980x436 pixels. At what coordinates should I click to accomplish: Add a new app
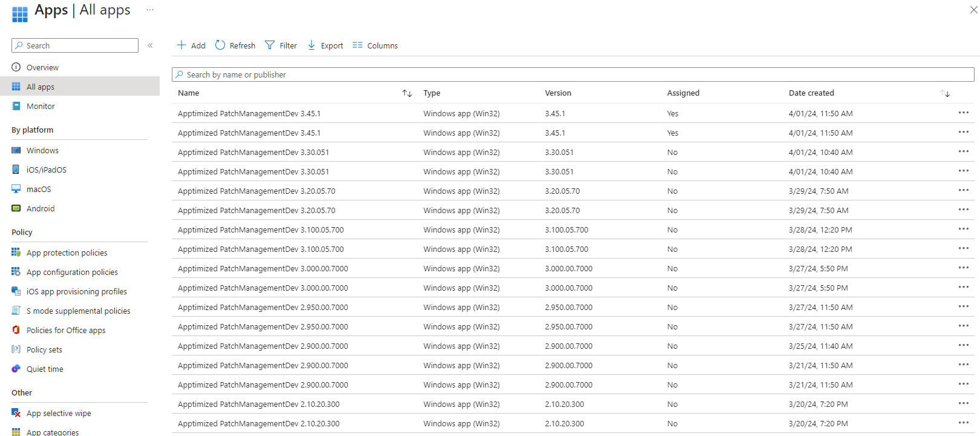tap(191, 45)
